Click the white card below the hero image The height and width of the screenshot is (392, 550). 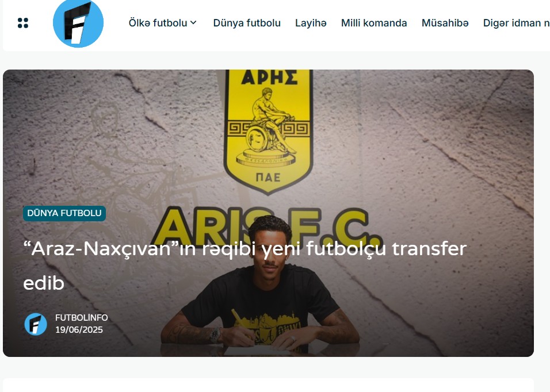click(x=268, y=385)
